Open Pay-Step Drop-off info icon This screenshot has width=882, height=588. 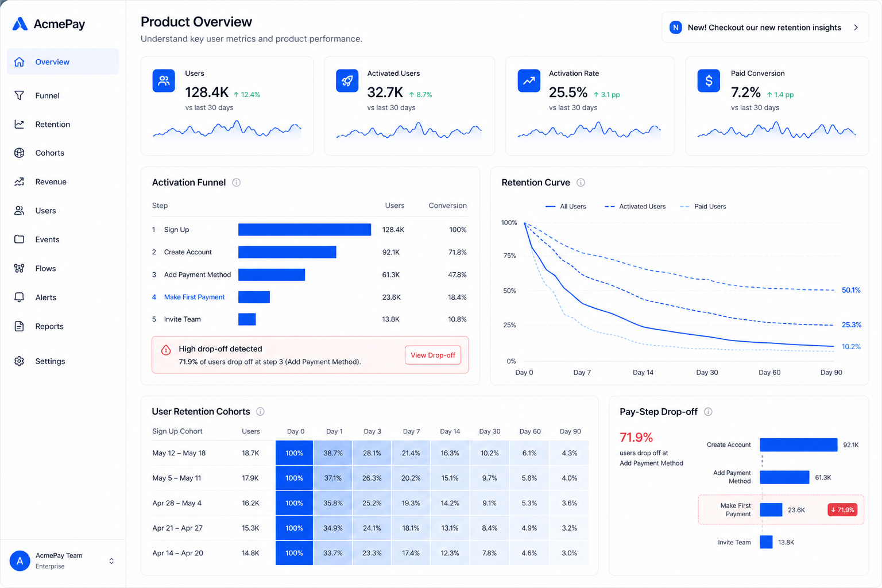pyautogui.click(x=708, y=412)
